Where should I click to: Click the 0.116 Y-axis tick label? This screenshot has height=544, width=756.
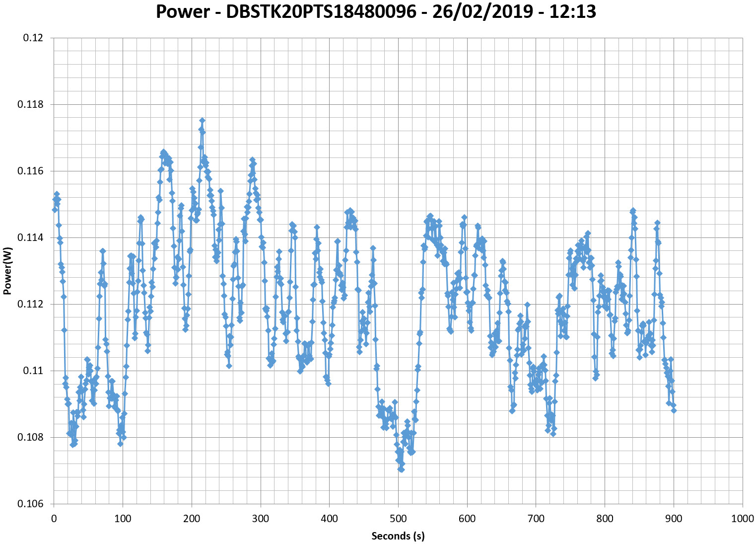pyautogui.click(x=30, y=171)
